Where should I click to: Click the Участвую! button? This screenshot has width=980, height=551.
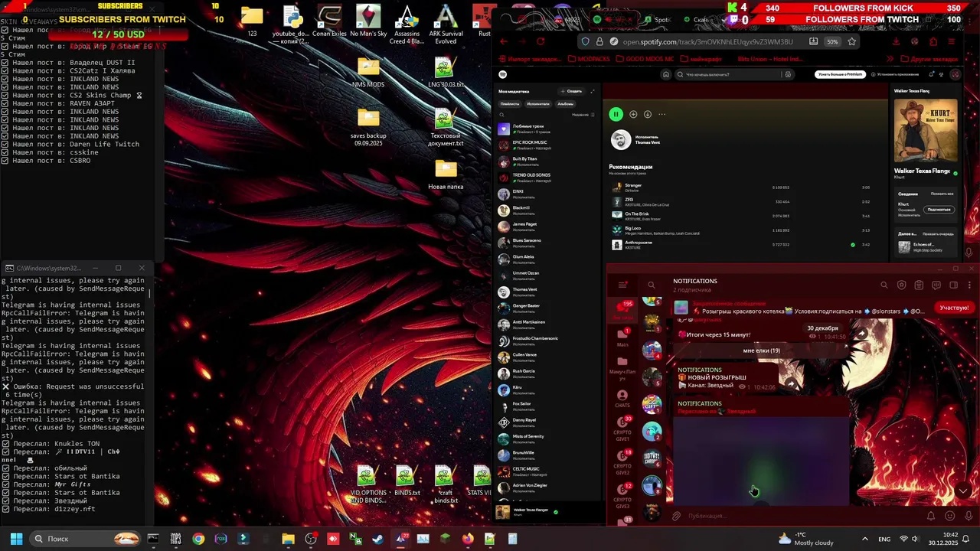(x=954, y=308)
